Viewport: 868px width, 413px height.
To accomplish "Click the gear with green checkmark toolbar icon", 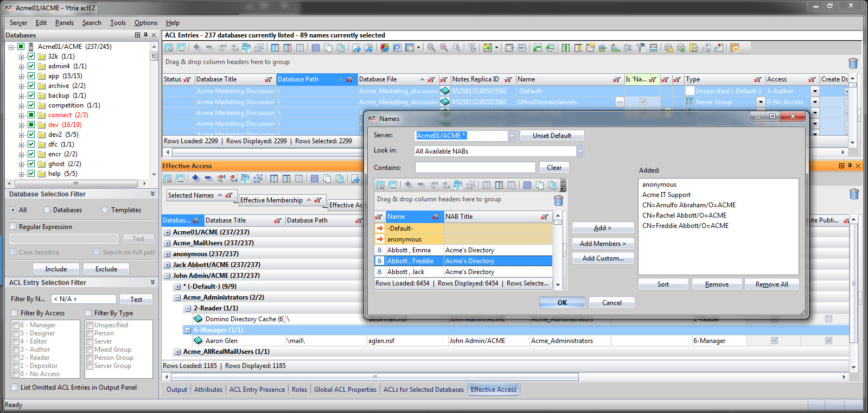I will (x=681, y=48).
